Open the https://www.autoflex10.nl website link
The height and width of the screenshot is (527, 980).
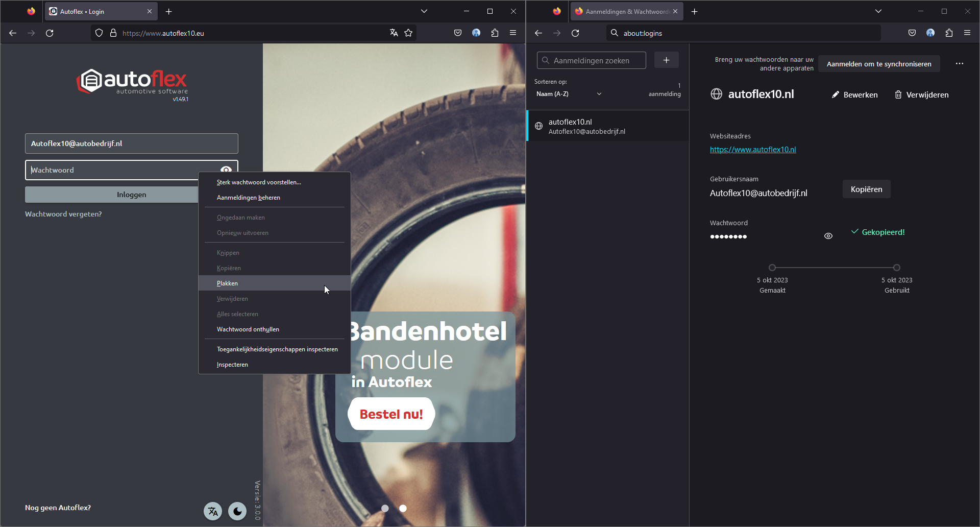[753, 150]
